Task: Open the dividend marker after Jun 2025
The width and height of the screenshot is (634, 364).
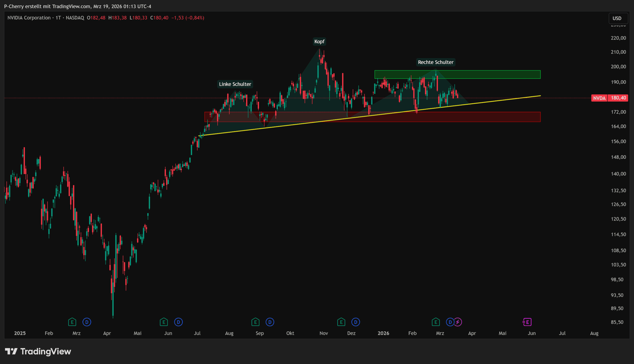Action: pyautogui.click(x=179, y=322)
